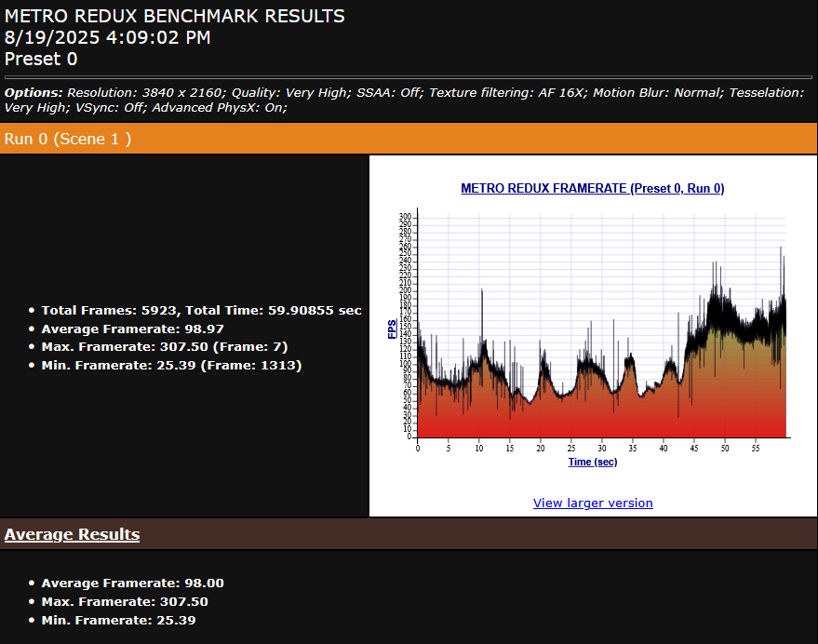This screenshot has height=644, width=818.
Task: Click the METRO REDUX BENCHMARK RESULTS title
Action: [175, 16]
